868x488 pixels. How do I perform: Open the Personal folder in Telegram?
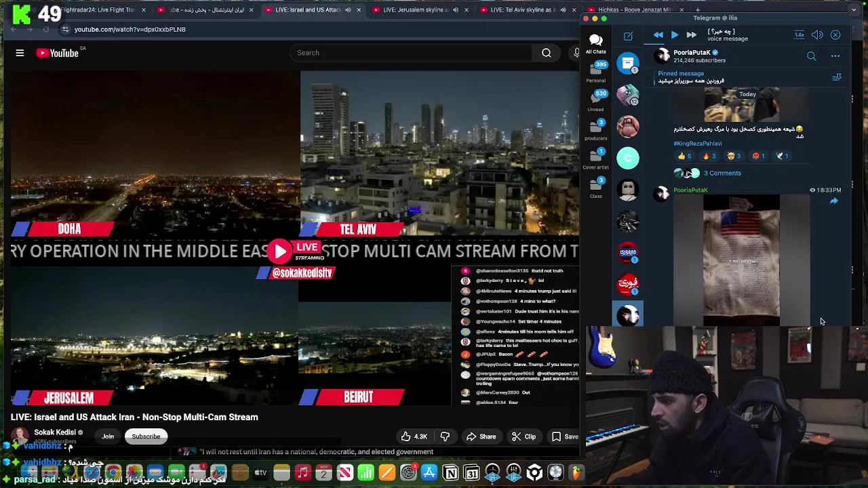pos(595,73)
